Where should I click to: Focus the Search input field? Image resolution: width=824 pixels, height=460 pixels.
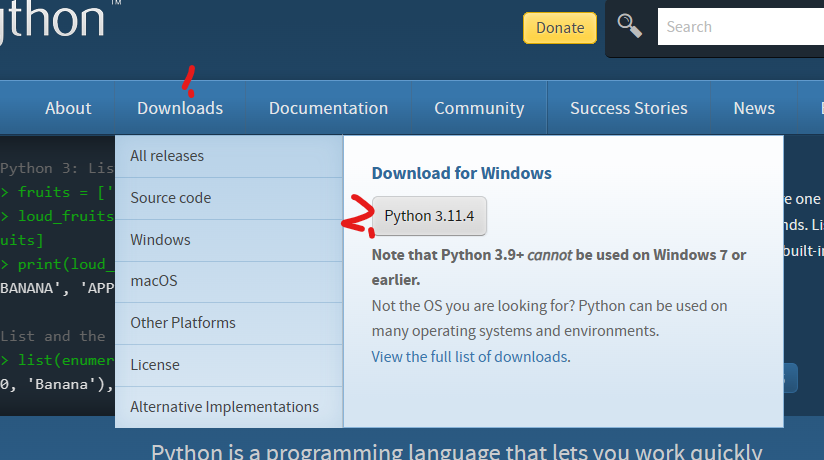(x=740, y=27)
